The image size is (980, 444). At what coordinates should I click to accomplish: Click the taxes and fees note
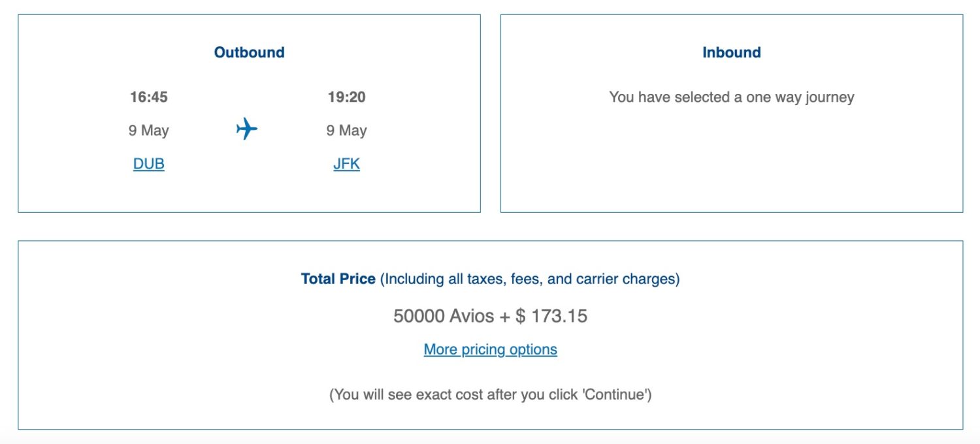click(529, 279)
